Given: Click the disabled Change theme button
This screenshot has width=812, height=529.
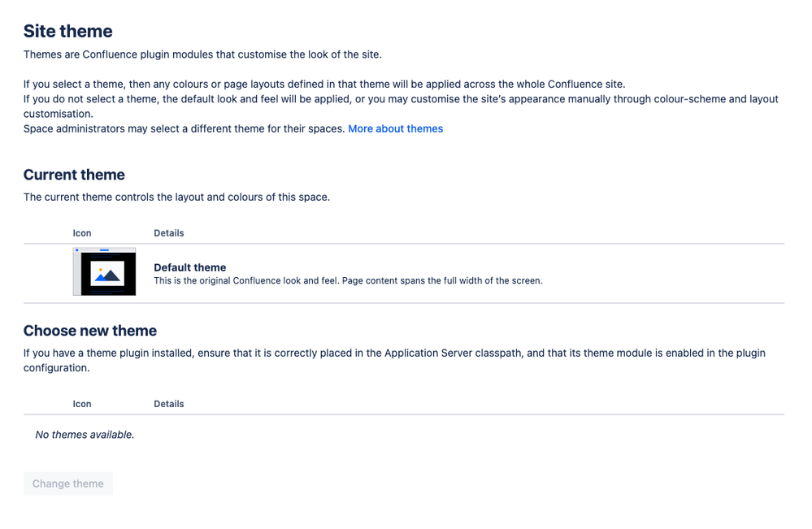Looking at the screenshot, I should 67,483.
